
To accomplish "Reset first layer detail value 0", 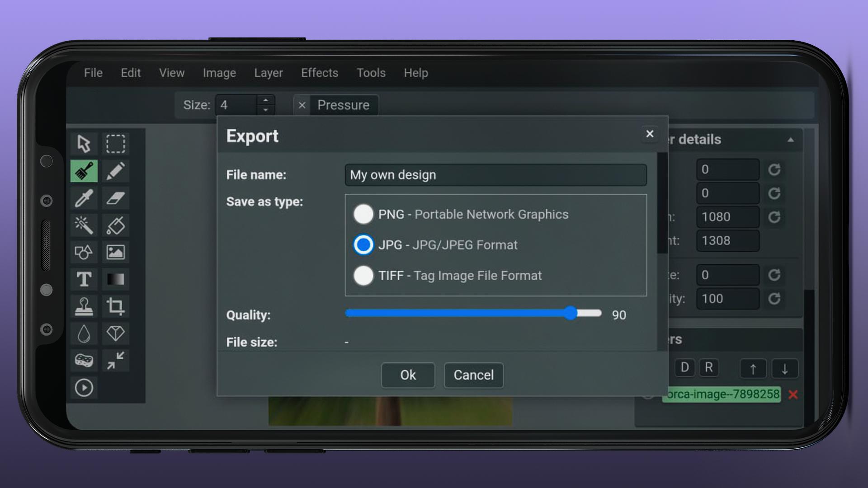I will 774,170.
